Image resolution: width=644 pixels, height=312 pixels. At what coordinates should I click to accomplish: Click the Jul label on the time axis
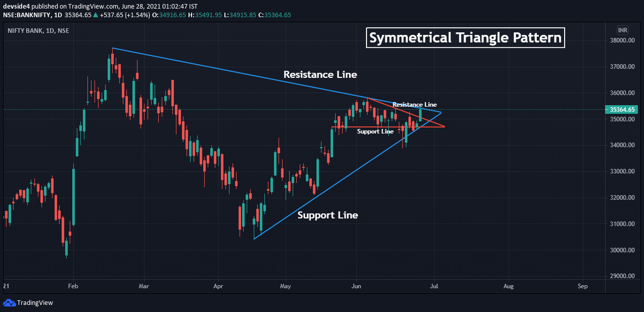pyautogui.click(x=435, y=287)
